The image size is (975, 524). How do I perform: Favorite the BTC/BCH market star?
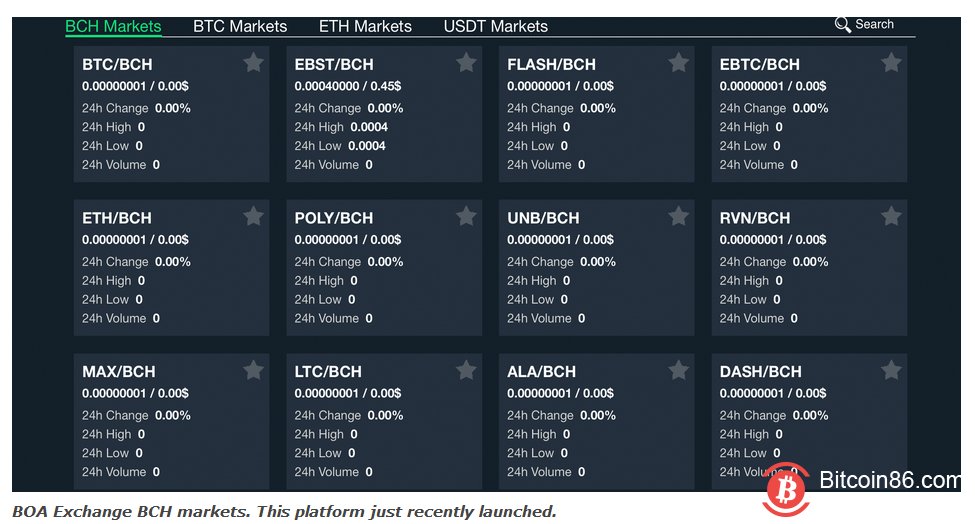(x=254, y=63)
